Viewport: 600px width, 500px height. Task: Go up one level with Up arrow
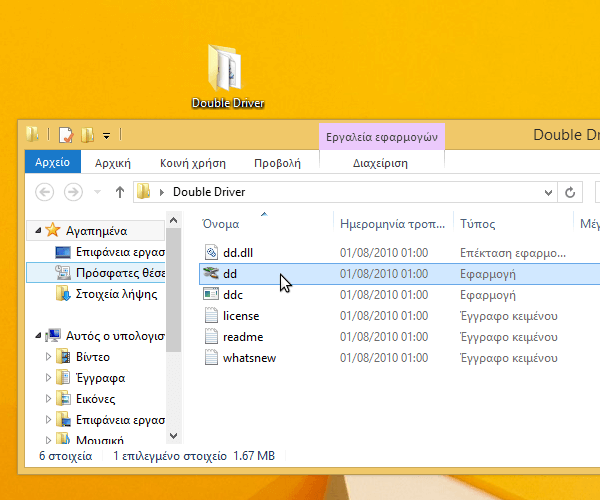120,192
